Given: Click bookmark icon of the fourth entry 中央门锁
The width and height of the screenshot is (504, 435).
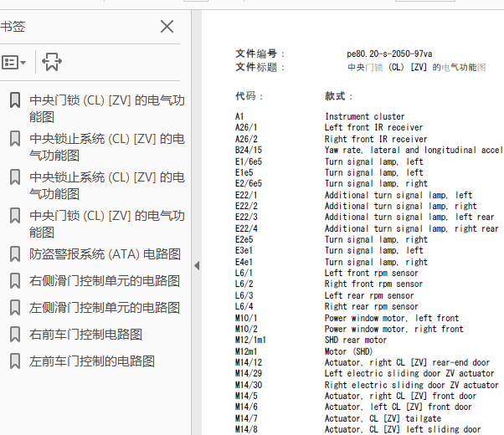Looking at the screenshot, I should [x=15, y=216].
